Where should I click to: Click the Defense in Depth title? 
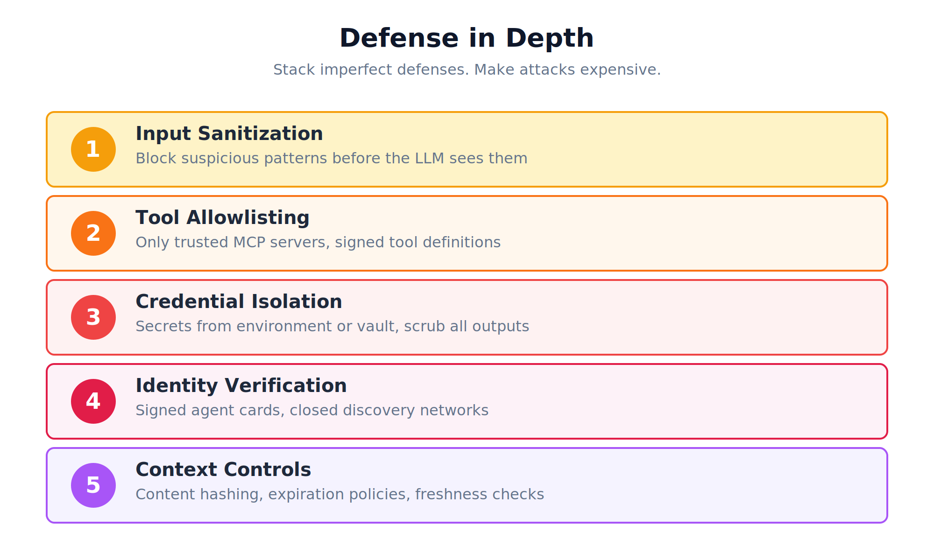point(467,38)
